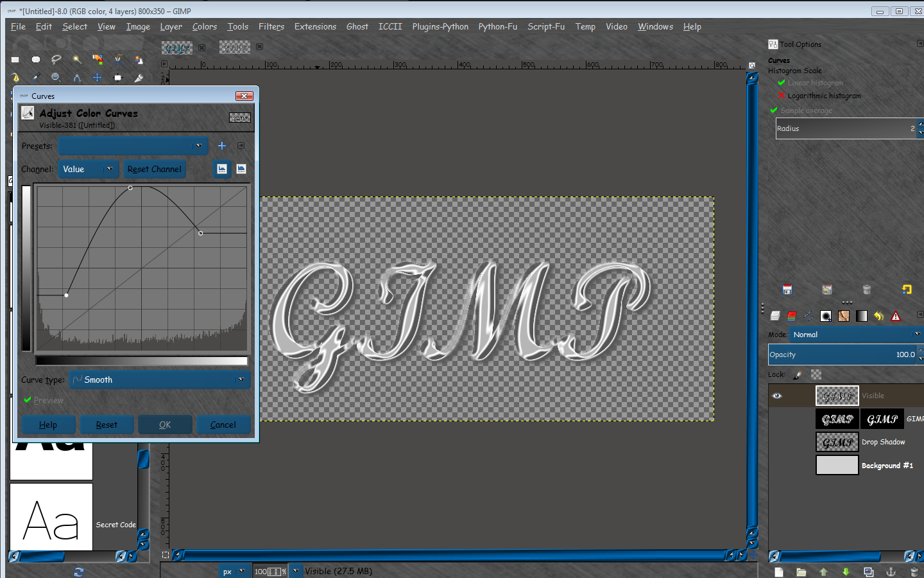The width and height of the screenshot is (924, 578).
Task: Open the Undo History dock tab icon
Action: pyautogui.click(x=878, y=316)
